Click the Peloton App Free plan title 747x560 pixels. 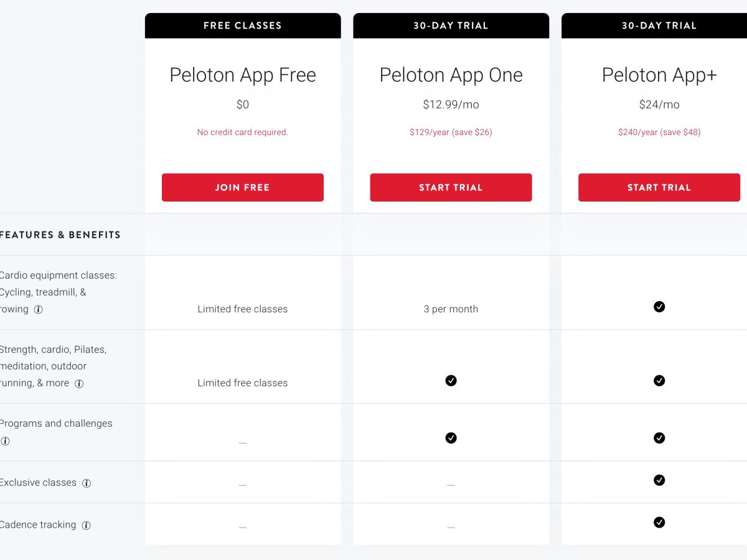[x=243, y=75]
